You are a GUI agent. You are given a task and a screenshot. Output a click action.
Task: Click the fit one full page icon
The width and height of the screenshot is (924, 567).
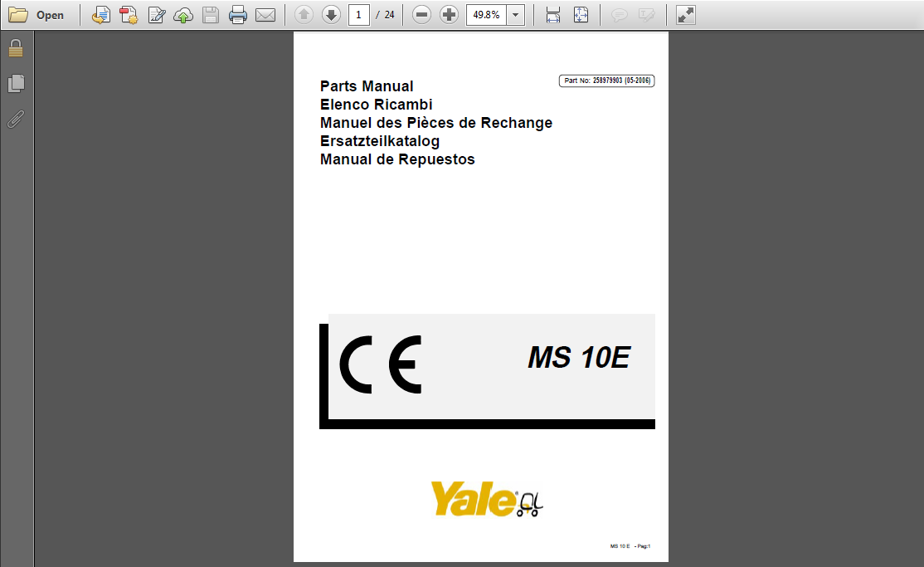click(x=581, y=15)
